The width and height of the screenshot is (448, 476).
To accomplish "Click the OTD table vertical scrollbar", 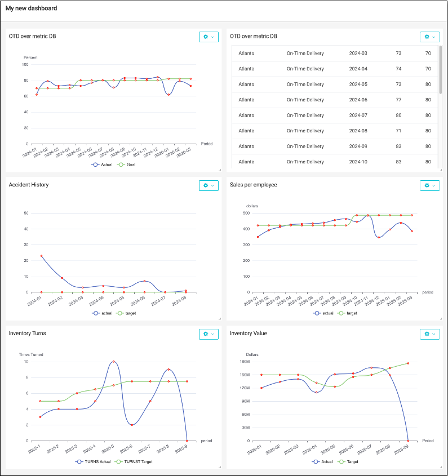I will coord(440,70).
